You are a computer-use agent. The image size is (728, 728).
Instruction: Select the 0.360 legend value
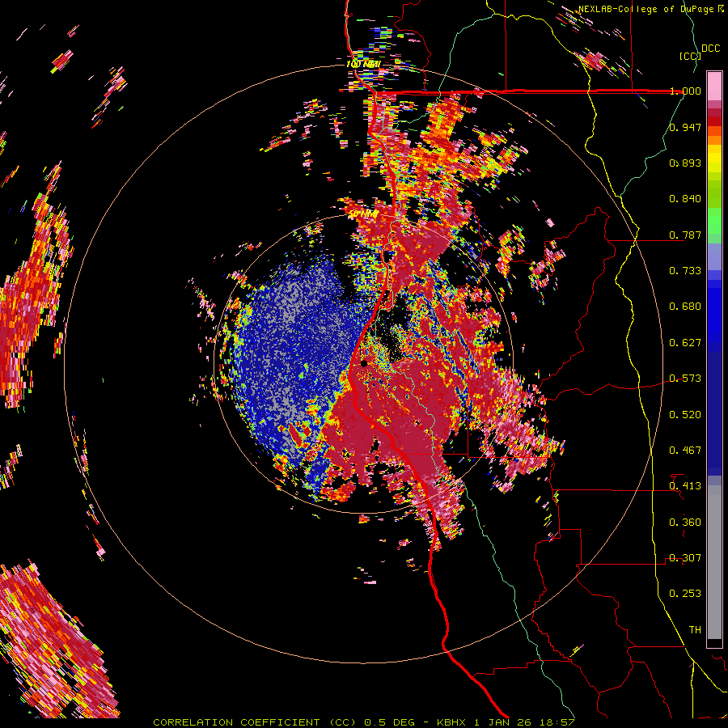tap(685, 523)
